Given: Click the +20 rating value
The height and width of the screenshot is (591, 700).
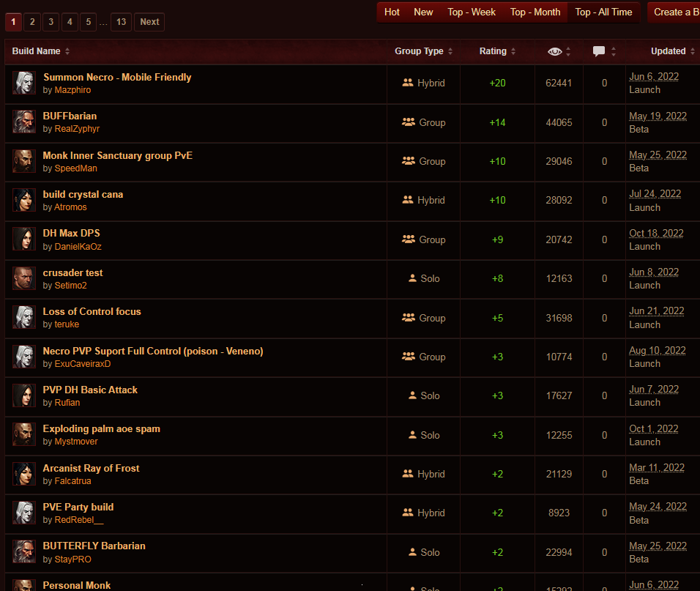Looking at the screenshot, I should (497, 83).
